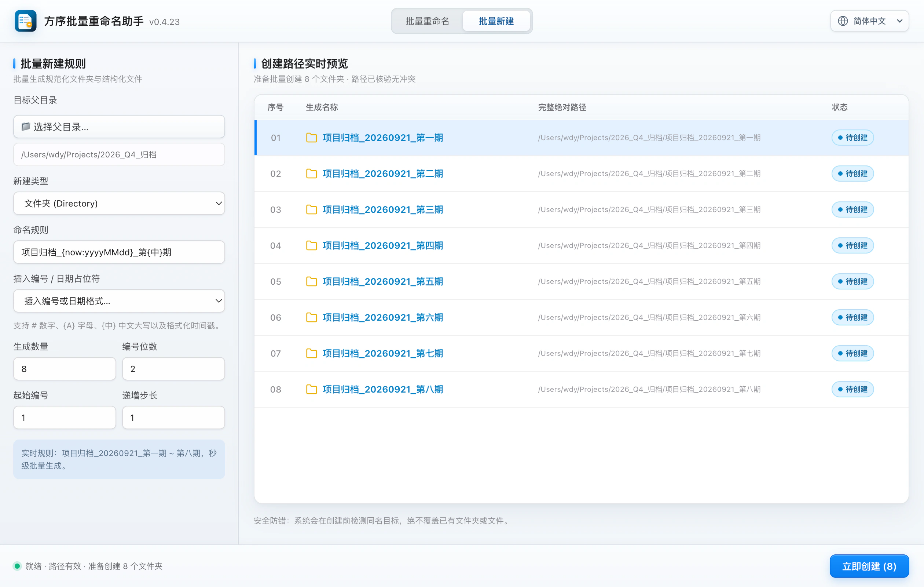Image resolution: width=924 pixels, height=587 pixels.
Task: Open 文件夹 (Directory) type dropdown
Action: (119, 204)
